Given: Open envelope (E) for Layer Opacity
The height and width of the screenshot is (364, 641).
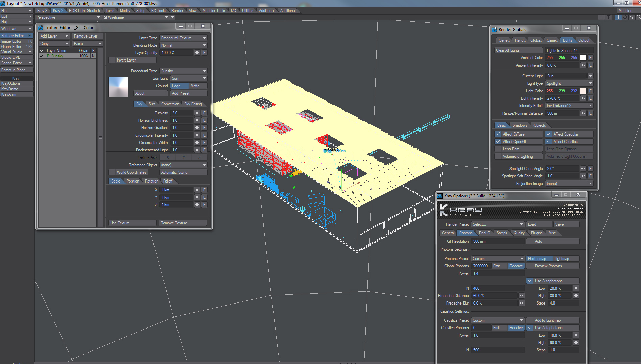Looking at the screenshot, I should click(204, 53).
